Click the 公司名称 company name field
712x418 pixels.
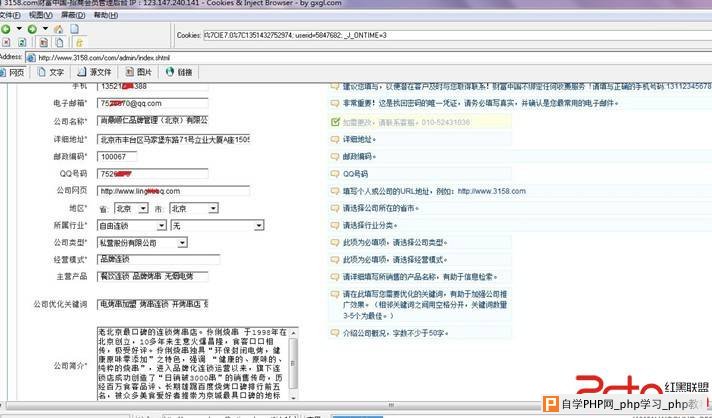coord(153,121)
